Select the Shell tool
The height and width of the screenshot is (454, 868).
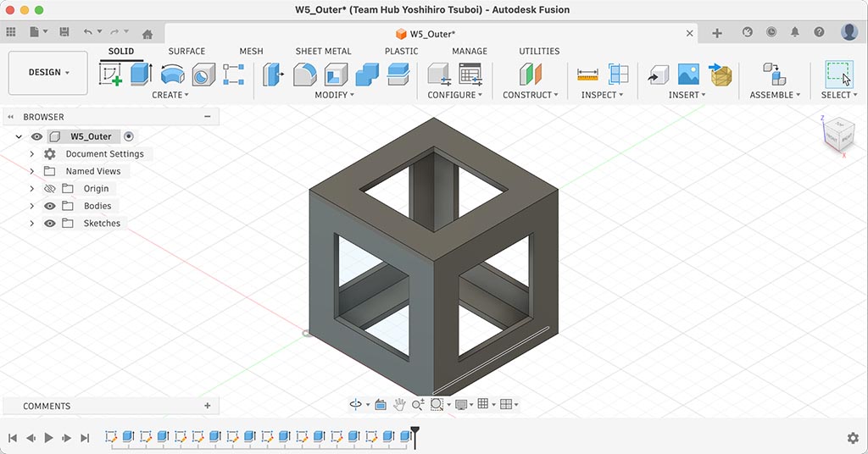(x=336, y=75)
